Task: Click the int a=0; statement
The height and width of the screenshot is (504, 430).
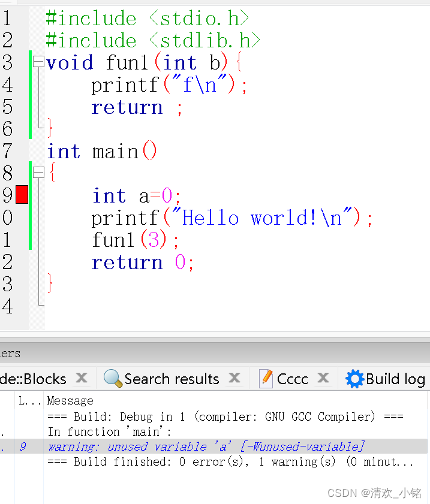Action: click(x=136, y=195)
